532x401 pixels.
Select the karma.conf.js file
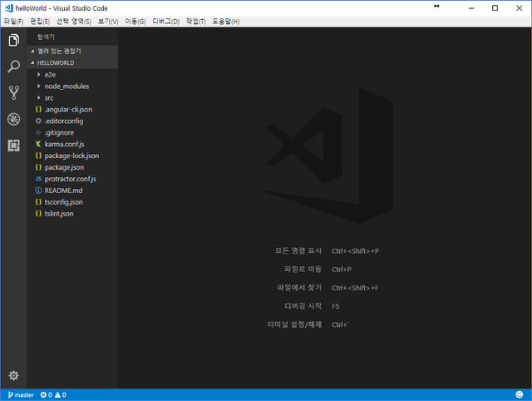[72, 144]
